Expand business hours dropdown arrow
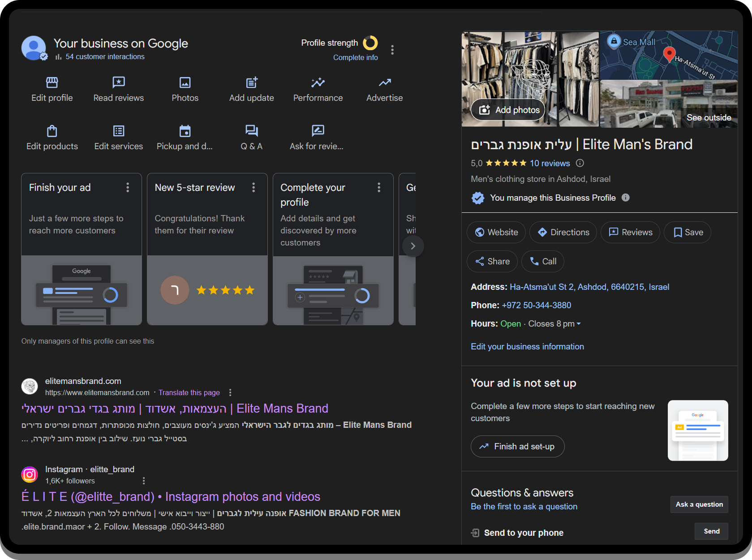This screenshot has height=560, width=752. (579, 324)
